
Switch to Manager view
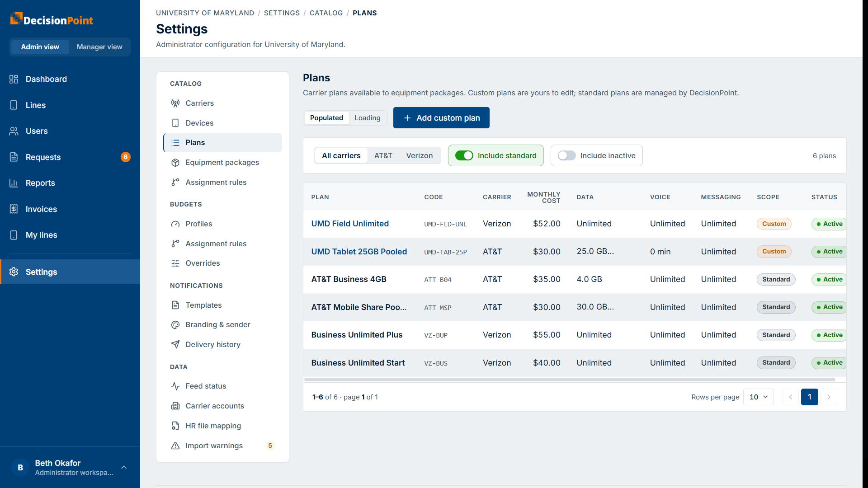(x=99, y=47)
